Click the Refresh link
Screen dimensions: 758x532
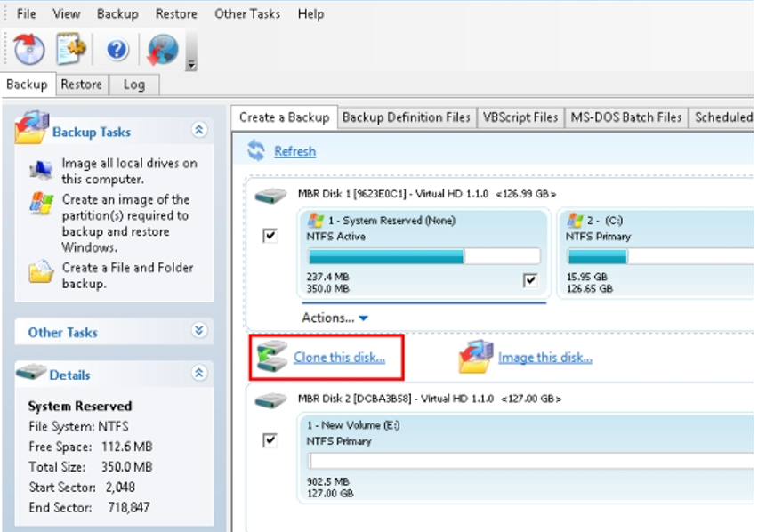(294, 151)
